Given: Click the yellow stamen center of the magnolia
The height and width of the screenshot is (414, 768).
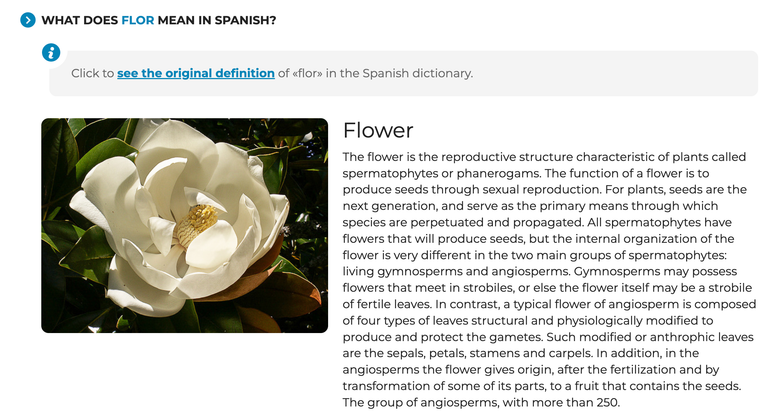Looking at the screenshot, I should coord(197,223).
